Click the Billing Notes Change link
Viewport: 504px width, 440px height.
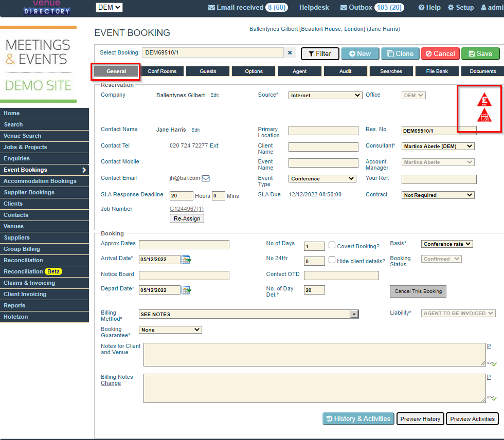click(111, 383)
